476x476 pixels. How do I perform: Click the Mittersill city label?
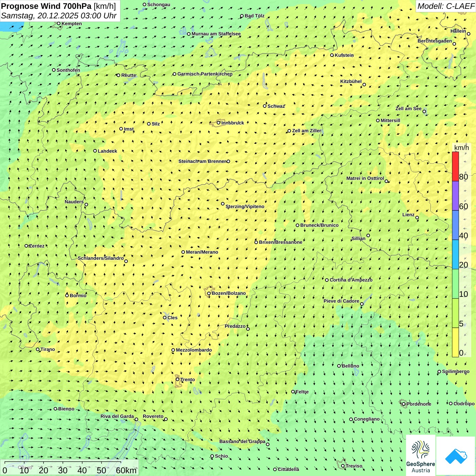point(390,120)
